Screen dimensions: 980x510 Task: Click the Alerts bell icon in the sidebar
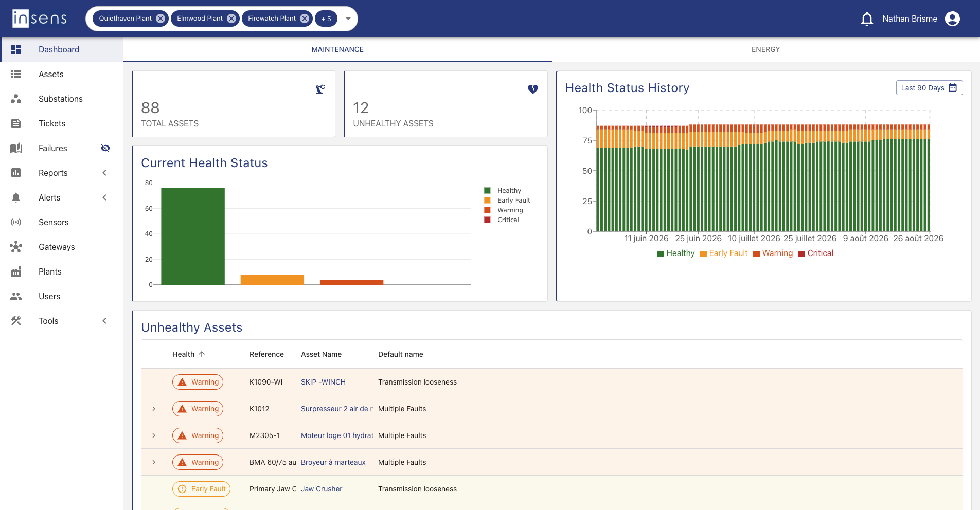click(16, 197)
